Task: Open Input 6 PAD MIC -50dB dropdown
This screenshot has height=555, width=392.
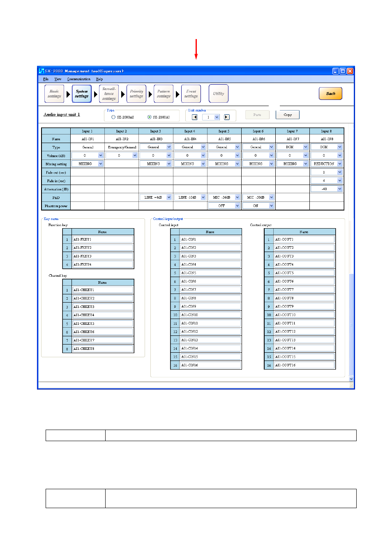Action: 271,197
